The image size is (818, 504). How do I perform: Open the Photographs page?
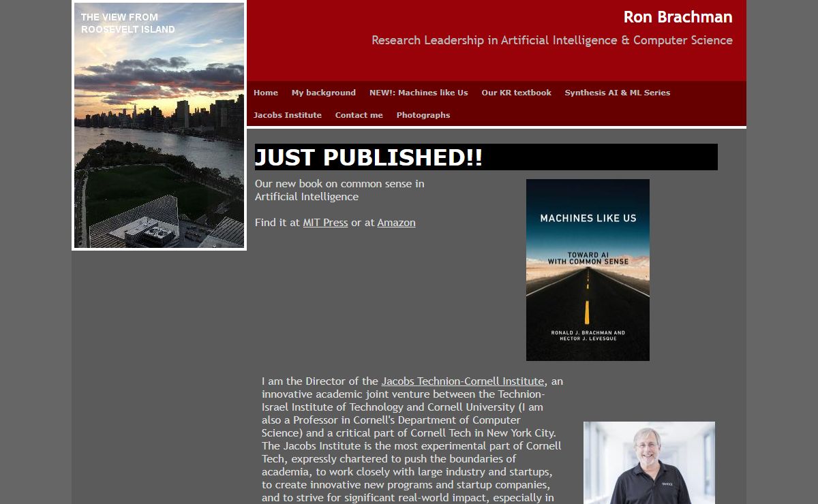point(423,115)
